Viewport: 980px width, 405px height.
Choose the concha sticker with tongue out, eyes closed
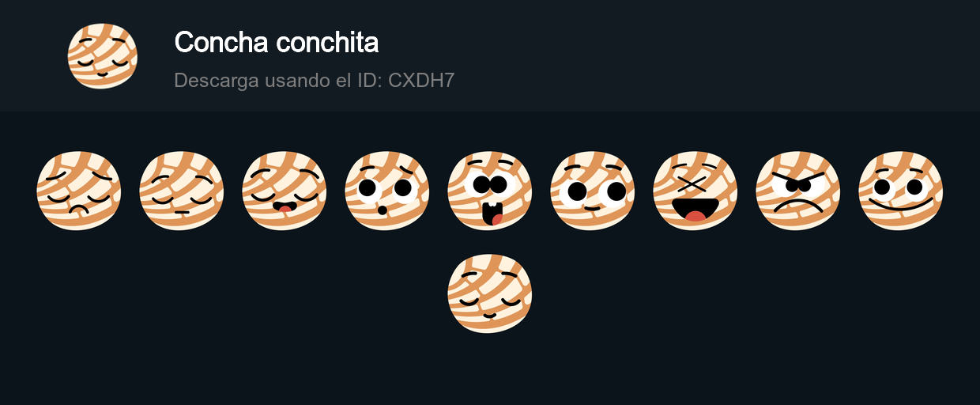click(x=285, y=191)
